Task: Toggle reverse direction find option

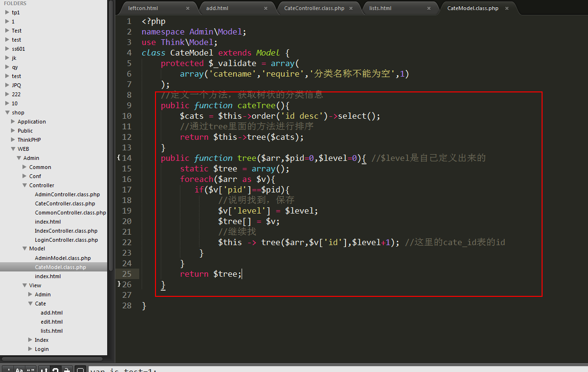Action: pyautogui.click(x=44, y=369)
